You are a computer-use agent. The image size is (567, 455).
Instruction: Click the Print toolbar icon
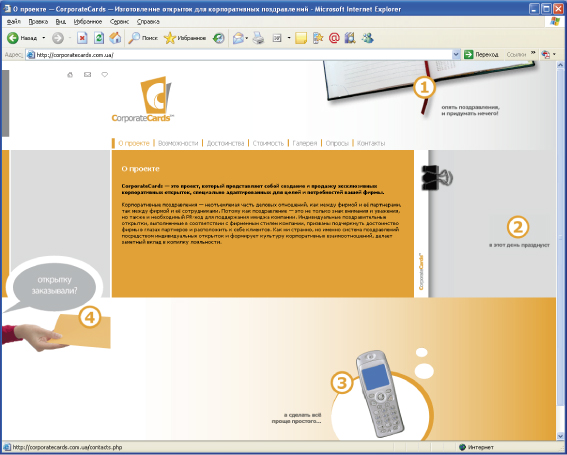coord(258,38)
